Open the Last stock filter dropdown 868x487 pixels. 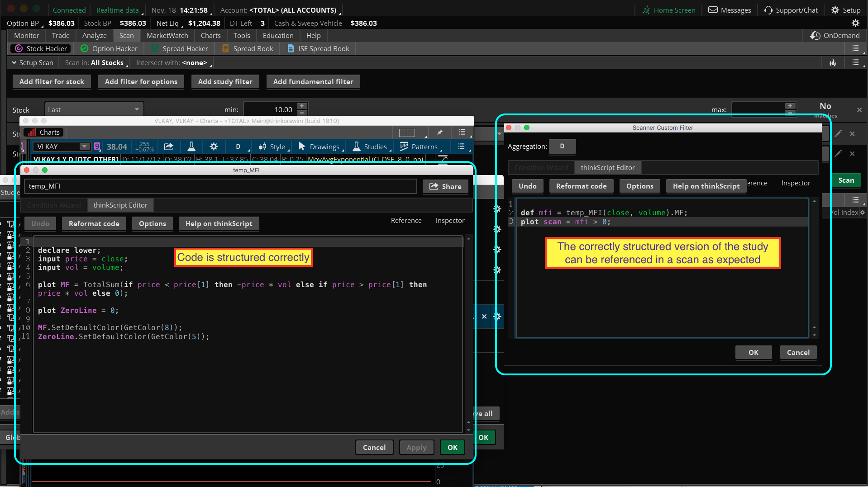(94, 109)
